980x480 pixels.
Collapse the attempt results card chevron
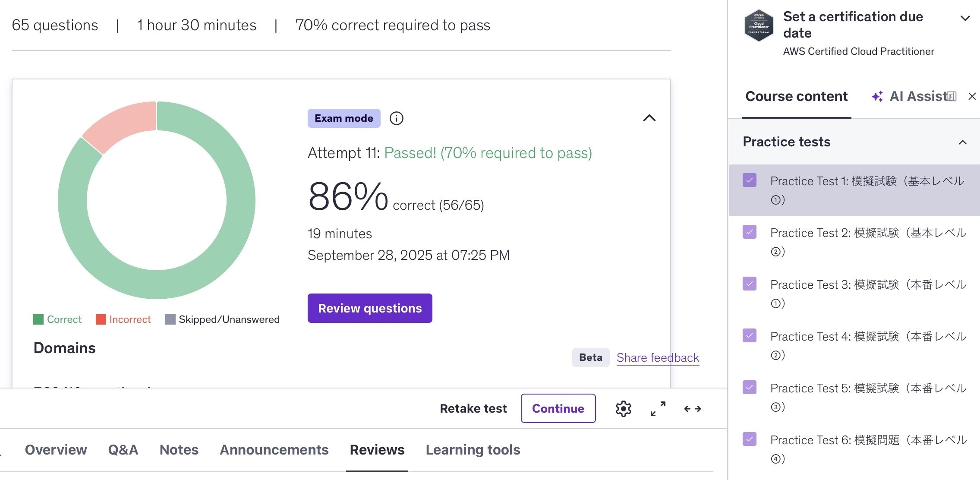pos(649,118)
